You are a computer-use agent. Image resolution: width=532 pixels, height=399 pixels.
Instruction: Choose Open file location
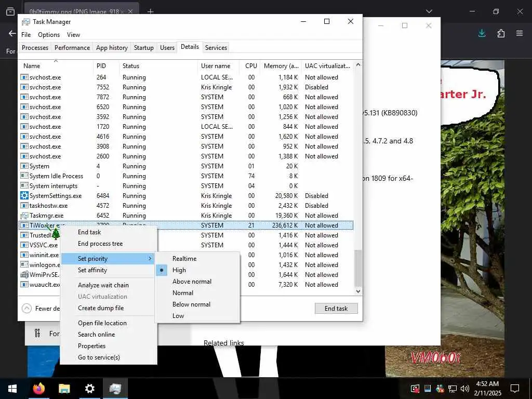tap(109, 323)
